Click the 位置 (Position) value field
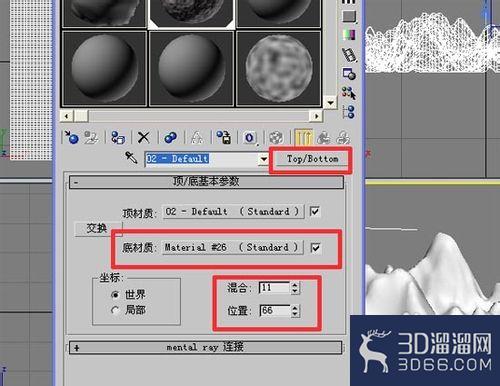Image resolution: width=500 pixels, height=386 pixels. 275,311
